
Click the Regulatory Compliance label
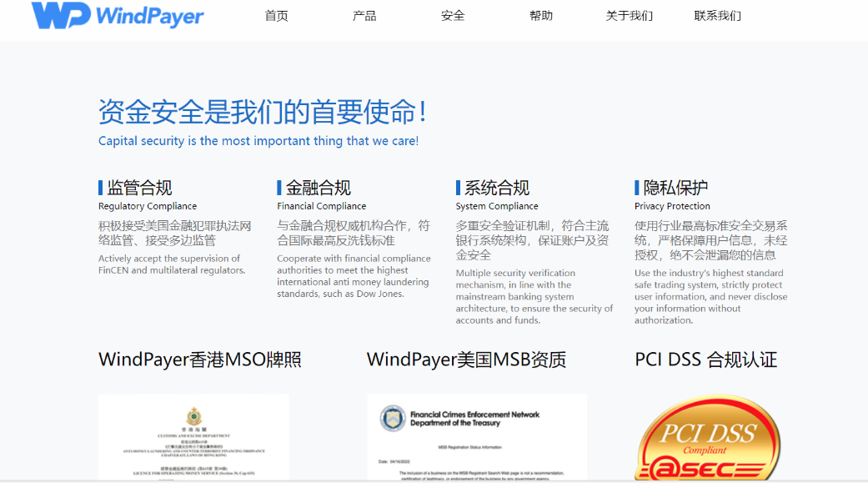coord(148,206)
